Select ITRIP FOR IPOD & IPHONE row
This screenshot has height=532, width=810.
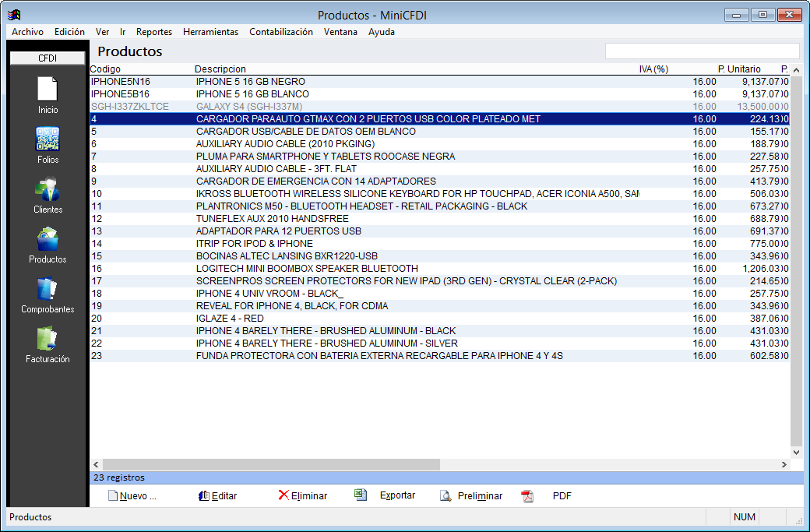[x=439, y=243]
